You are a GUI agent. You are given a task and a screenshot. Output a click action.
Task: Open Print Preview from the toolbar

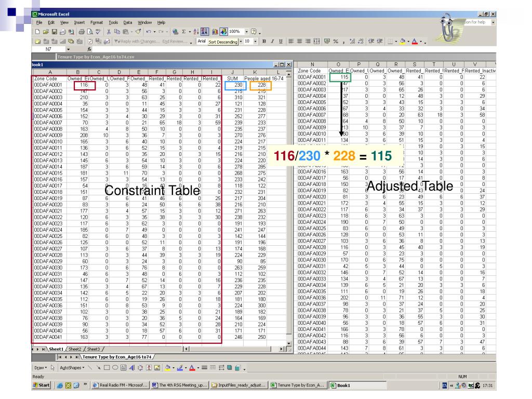pyautogui.click(x=90, y=32)
